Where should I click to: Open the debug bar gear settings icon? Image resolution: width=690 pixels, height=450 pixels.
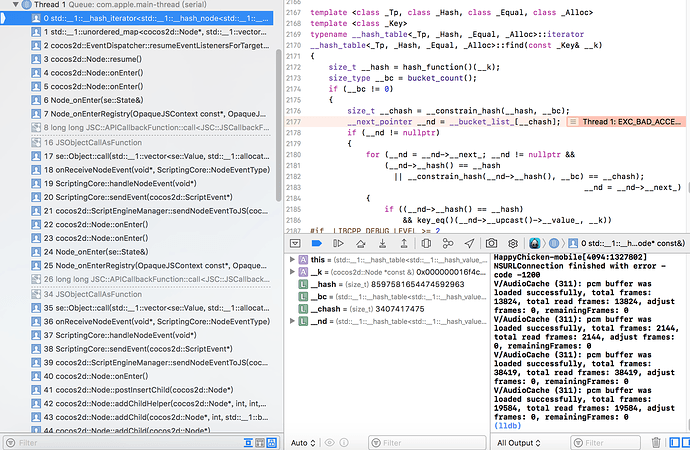tap(513, 243)
